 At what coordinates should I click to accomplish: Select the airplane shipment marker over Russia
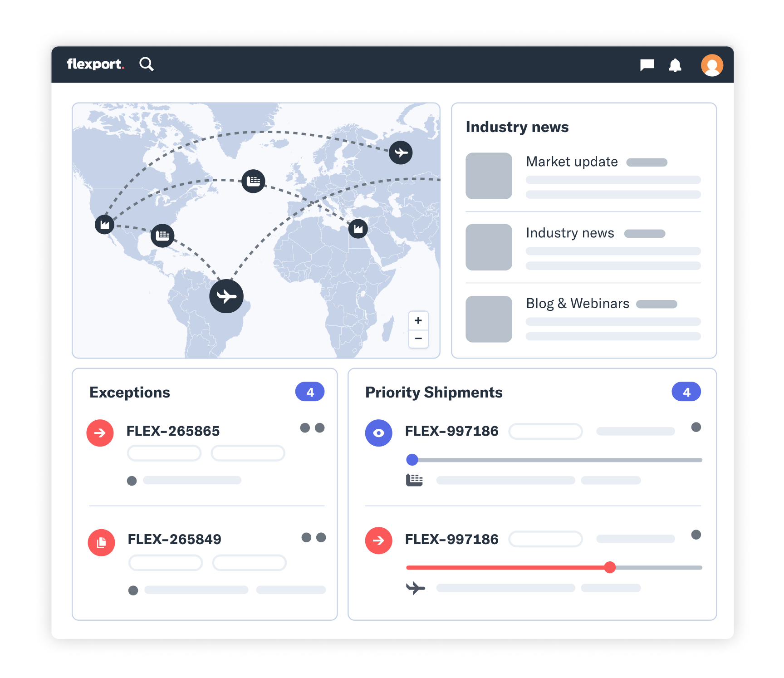pyautogui.click(x=401, y=152)
